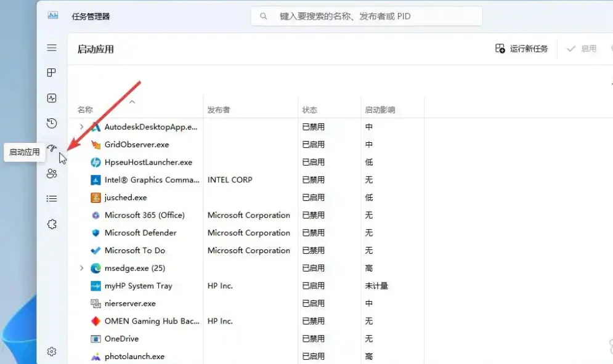Expand the msedge.exe (25) entry
The image size is (613, 364).
coord(81,268)
